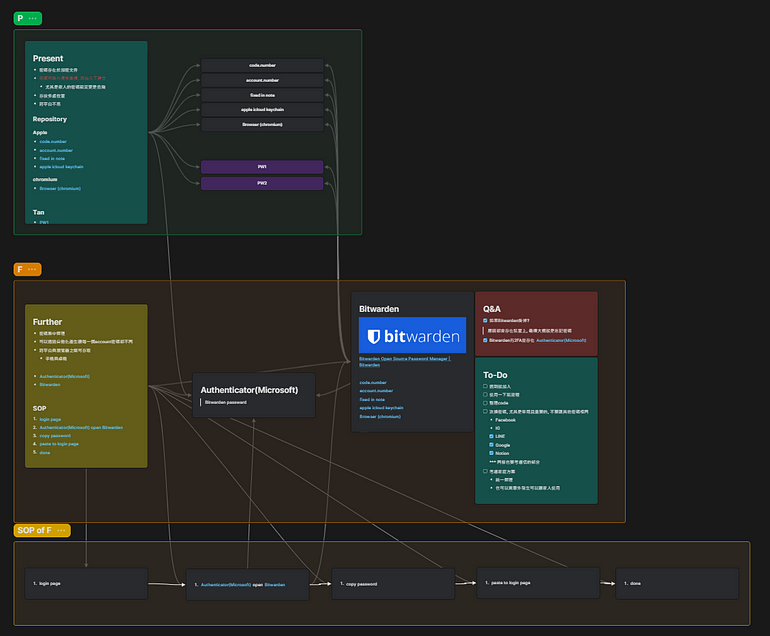Open account.number link in Bitwarden card

pyautogui.click(x=376, y=391)
